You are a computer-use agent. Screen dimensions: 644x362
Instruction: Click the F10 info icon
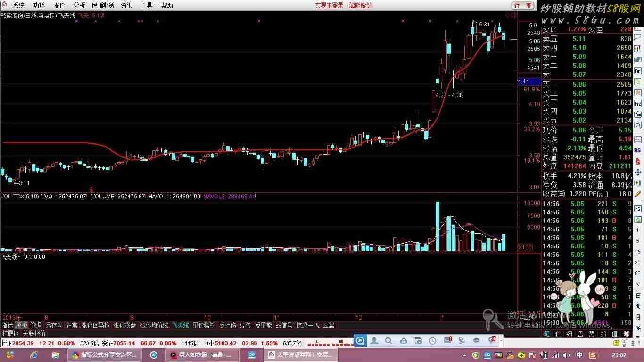click(x=637, y=71)
